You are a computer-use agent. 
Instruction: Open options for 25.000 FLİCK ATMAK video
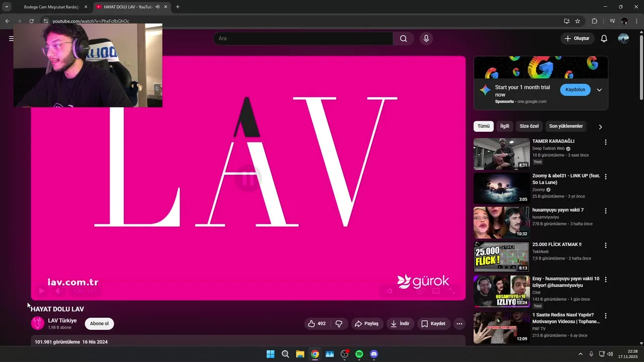605,245
